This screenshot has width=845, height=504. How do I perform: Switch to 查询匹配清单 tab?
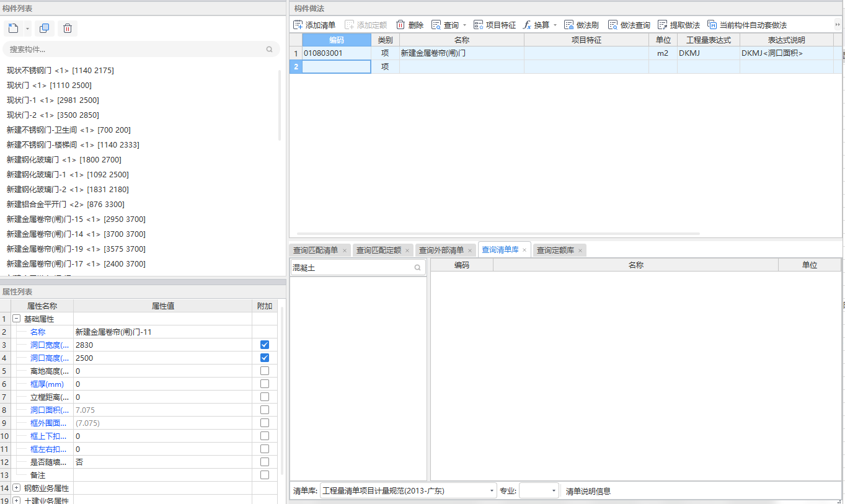point(316,250)
